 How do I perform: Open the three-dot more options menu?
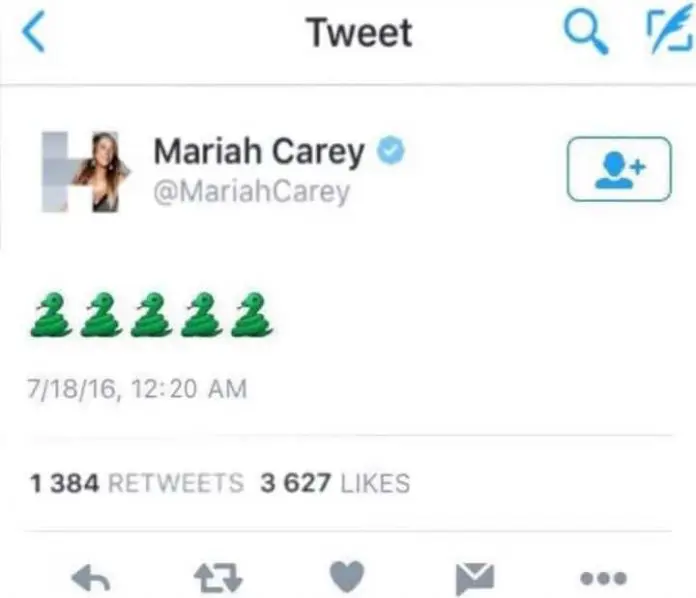click(603, 578)
